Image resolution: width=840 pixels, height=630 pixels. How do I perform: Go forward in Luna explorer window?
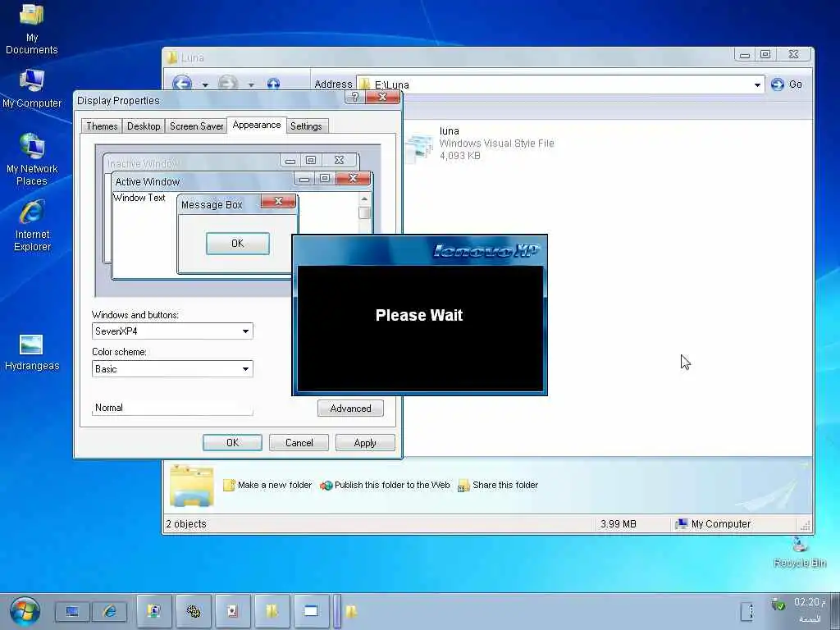coord(228,83)
